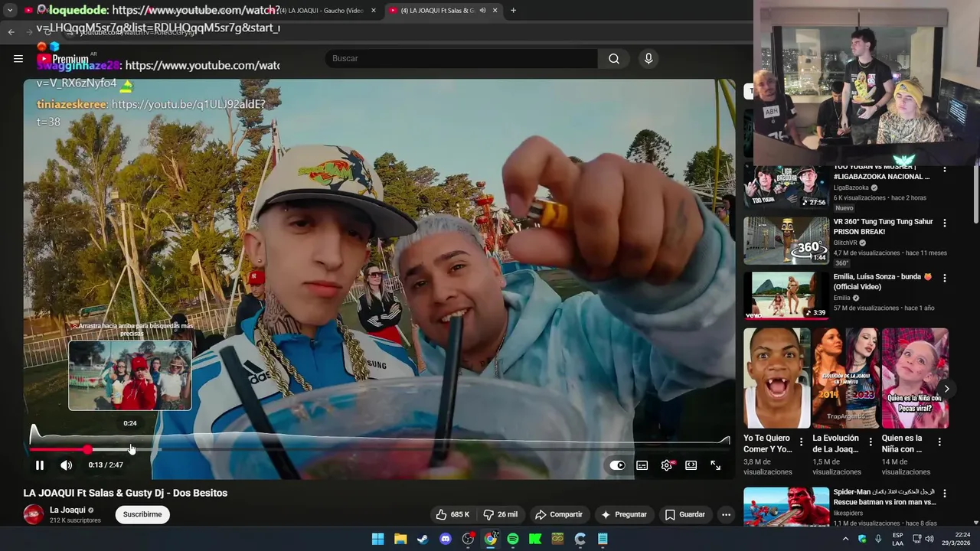Start voice search with microphone icon
Screen dimensions: 980x551
648,58
